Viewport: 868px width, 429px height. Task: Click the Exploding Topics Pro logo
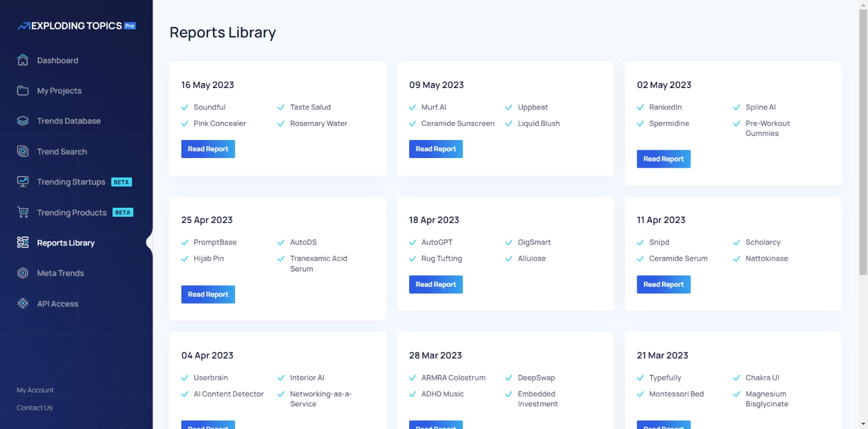tap(76, 26)
